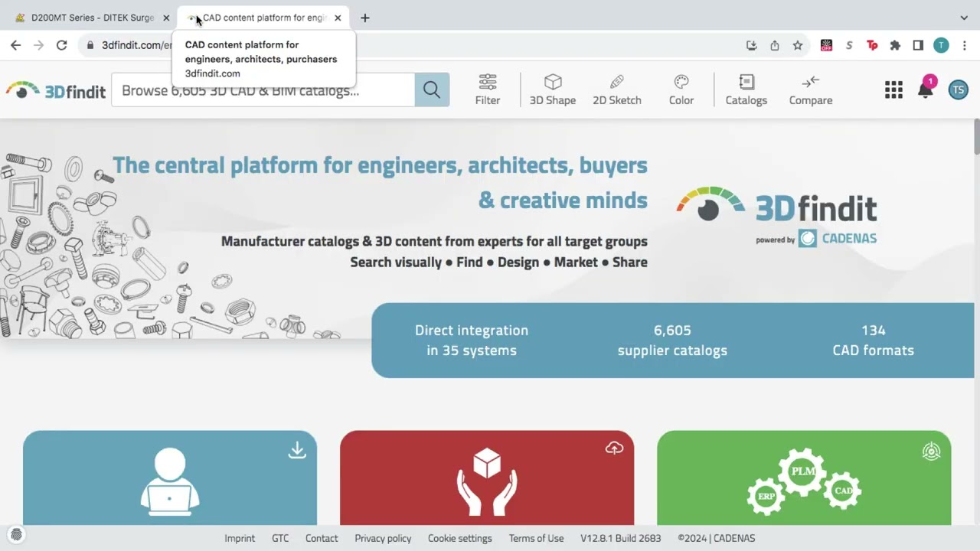
Task: Click the red Tp extension icon
Action: coord(872,45)
